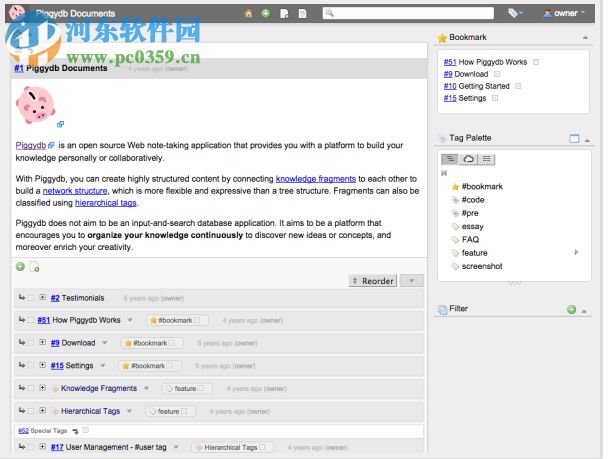Expand the Hierarchical Tags row
The height and width of the screenshot is (459, 611).
click(42, 410)
